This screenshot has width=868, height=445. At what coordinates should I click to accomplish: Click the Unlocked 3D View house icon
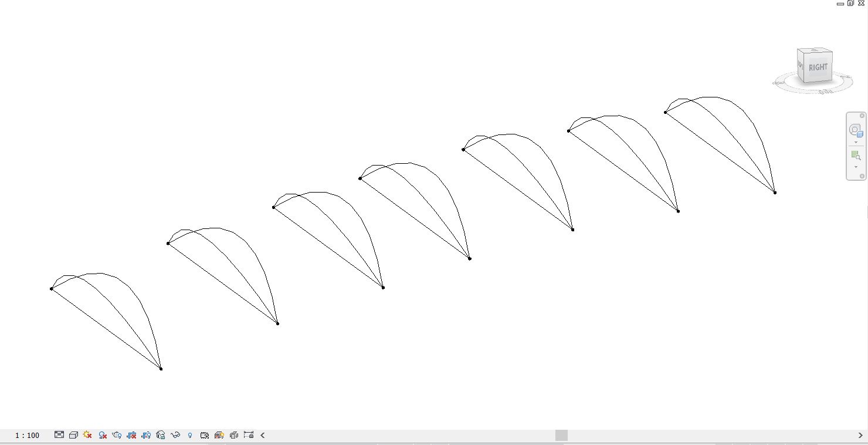coord(161,435)
